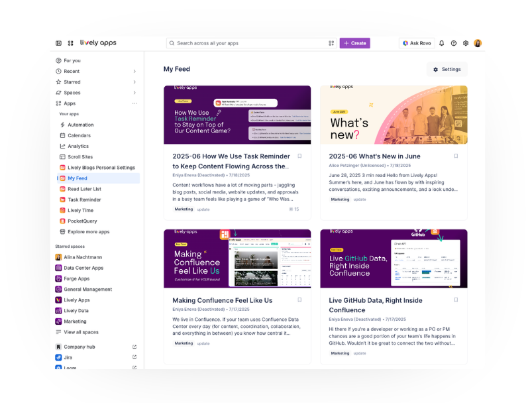Click the lively apps logo
Image resolution: width=532 pixels, height=403 pixels.
tap(98, 43)
